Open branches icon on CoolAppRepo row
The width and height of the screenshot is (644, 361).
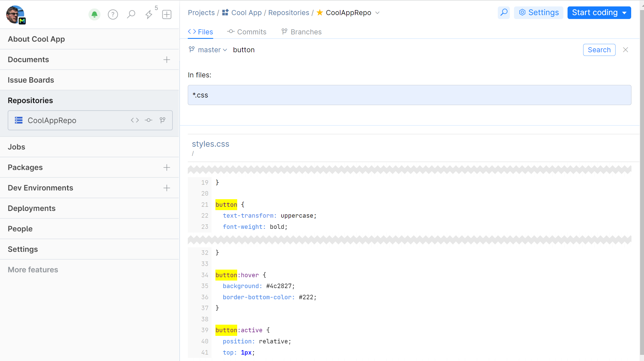coord(162,120)
